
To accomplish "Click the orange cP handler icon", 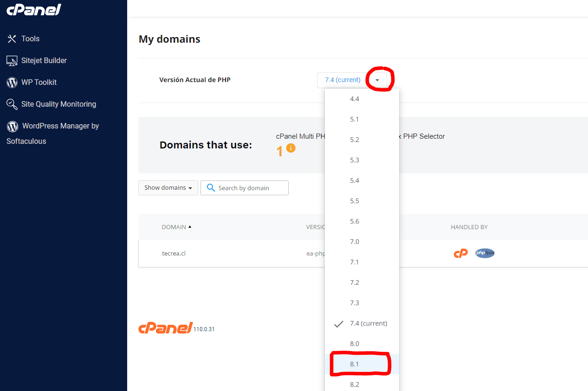I will click(x=460, y=253).
